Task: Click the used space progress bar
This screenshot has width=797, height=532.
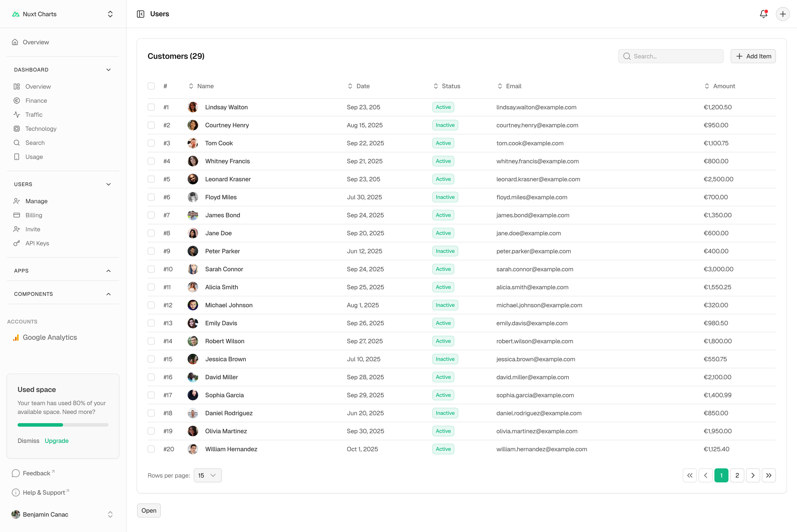Action: [x=63, y=425]
